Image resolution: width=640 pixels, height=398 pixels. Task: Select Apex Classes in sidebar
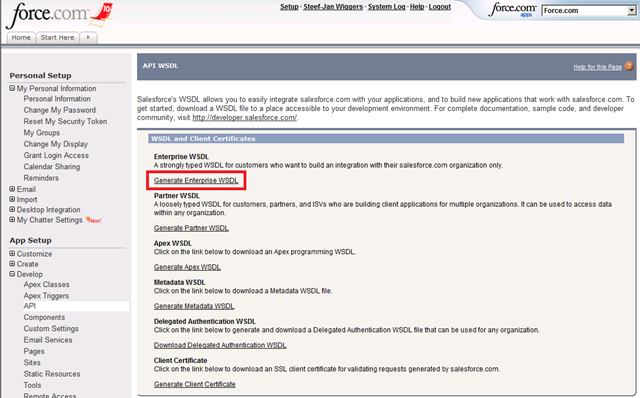click(47, 285)
